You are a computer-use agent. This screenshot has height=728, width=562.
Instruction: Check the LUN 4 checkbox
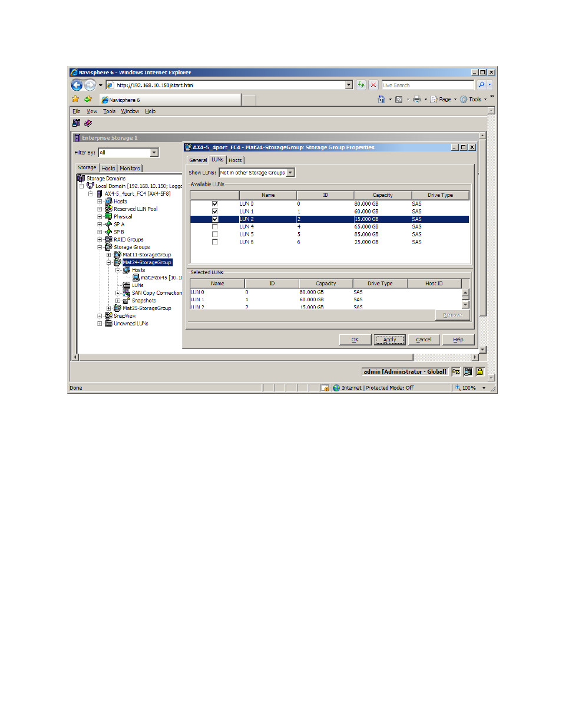[x=215, y=226]
